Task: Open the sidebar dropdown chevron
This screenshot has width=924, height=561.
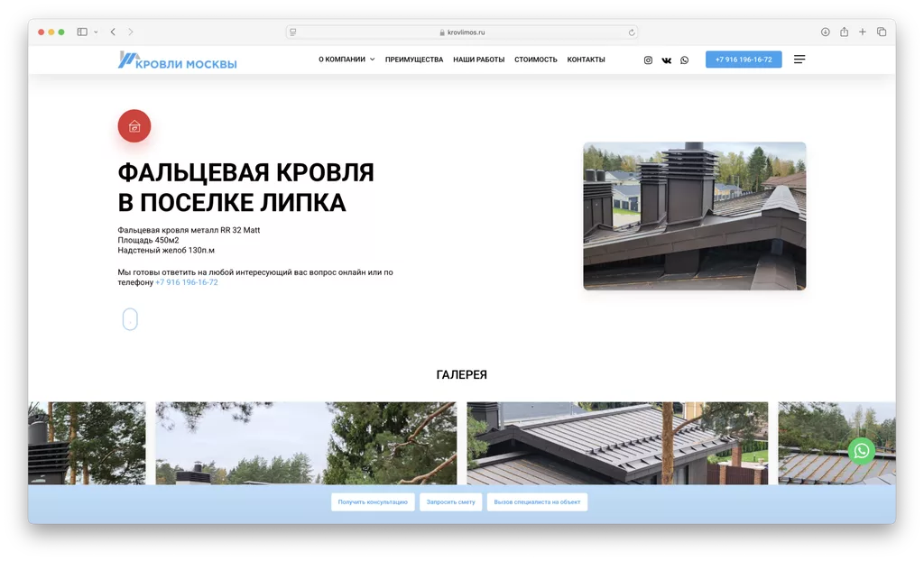Action: pyautogui.click(x=96, y=32)
